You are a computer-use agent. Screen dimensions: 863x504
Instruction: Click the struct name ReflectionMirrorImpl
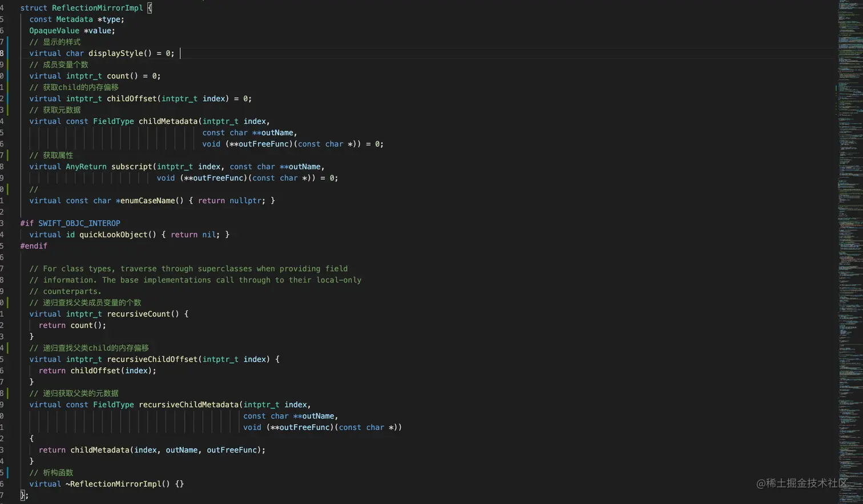(98, 8)
